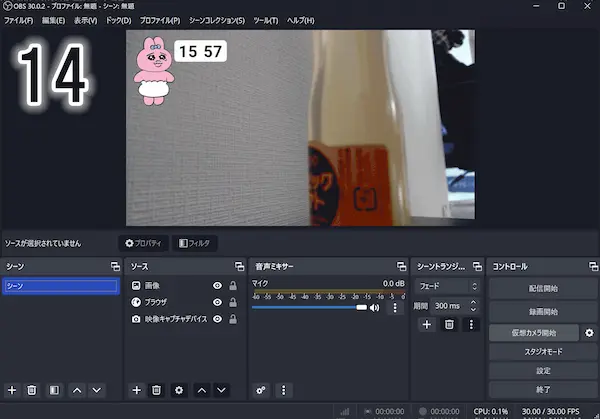Hide the 画像 source with eye icon
This screenshot has width=600, height=419.
[217, 286]
